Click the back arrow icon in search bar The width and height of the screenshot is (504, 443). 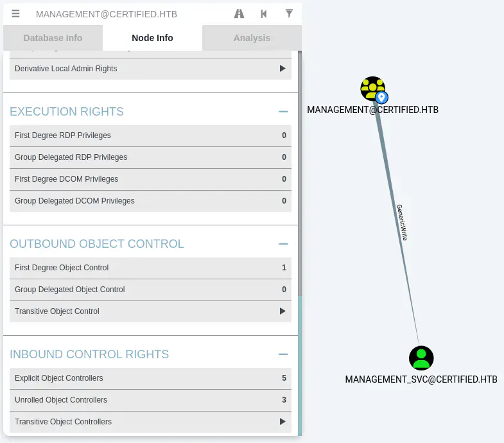(x=264, y=13)
